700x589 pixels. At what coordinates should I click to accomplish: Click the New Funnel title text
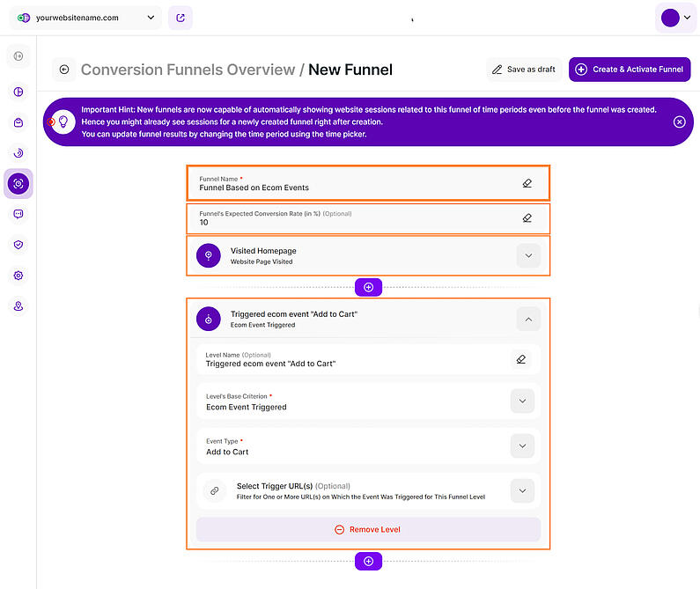pos(350,70)
